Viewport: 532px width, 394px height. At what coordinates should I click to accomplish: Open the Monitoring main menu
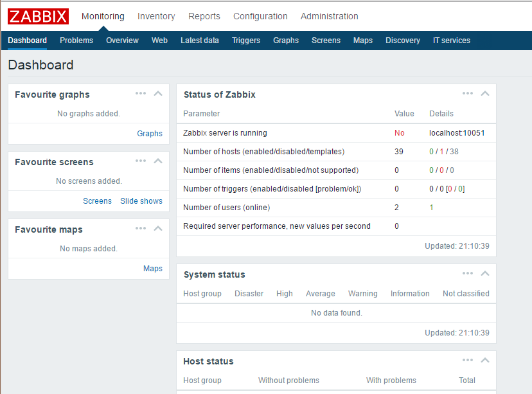[x=103, y=16]
